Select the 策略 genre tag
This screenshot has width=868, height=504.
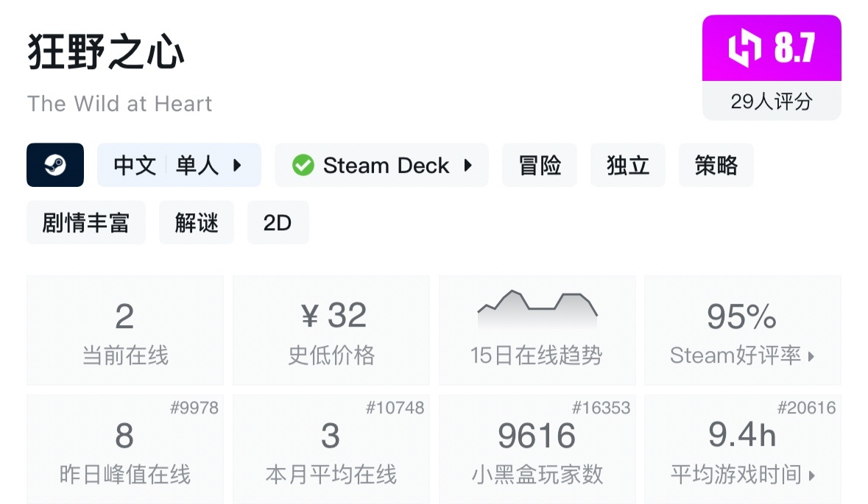[716, 166]
